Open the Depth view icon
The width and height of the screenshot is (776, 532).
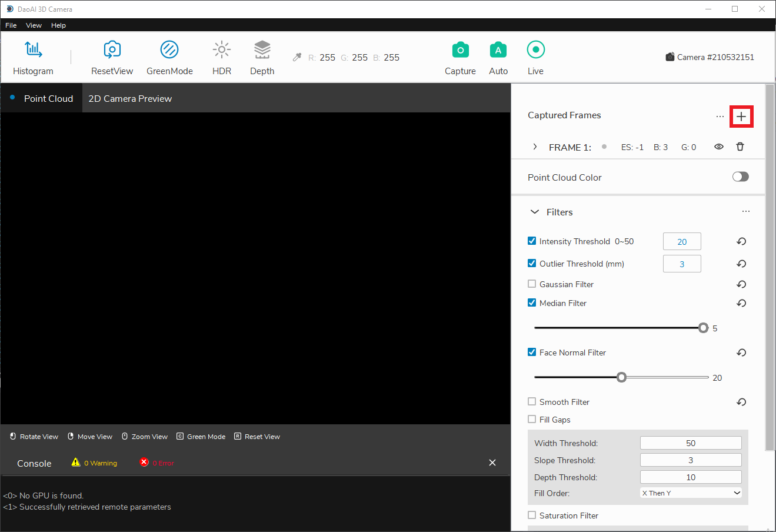(x=262, y=51)
